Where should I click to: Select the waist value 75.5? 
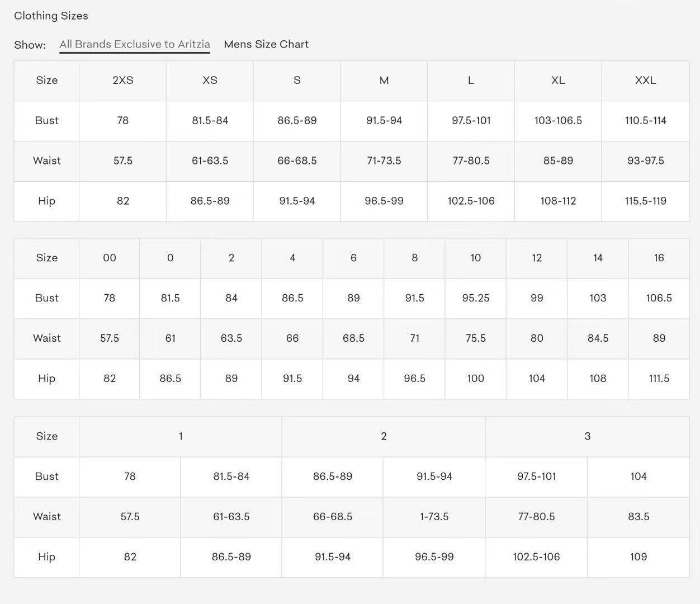coord(475,338)
